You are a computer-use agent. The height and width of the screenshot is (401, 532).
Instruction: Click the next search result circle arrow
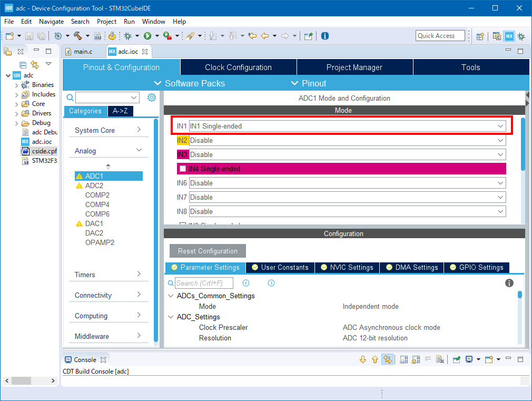271,283
